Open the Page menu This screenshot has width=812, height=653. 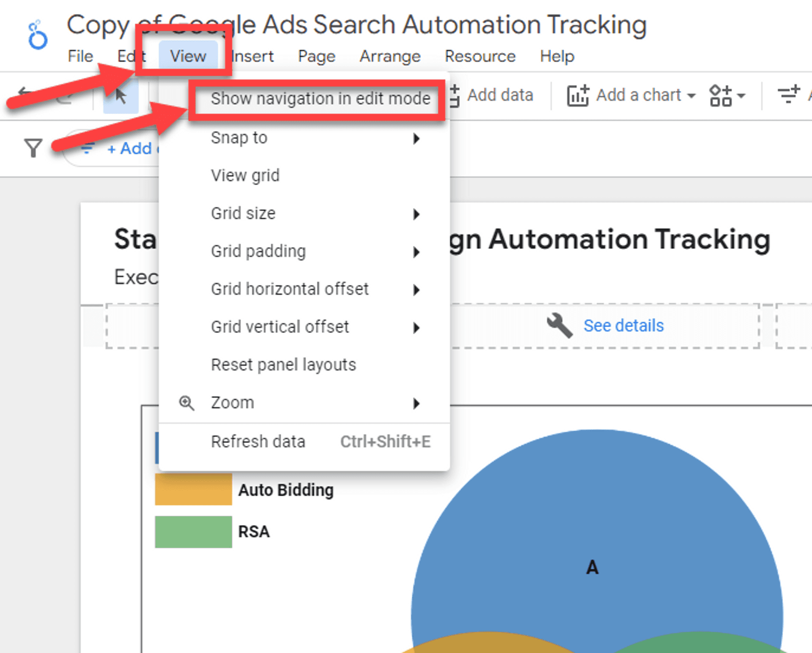pos(316,56)
